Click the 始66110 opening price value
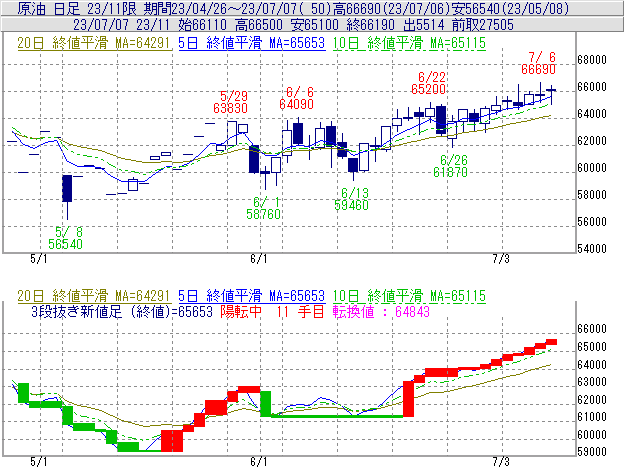624x475 pixels. click(203, 25)
